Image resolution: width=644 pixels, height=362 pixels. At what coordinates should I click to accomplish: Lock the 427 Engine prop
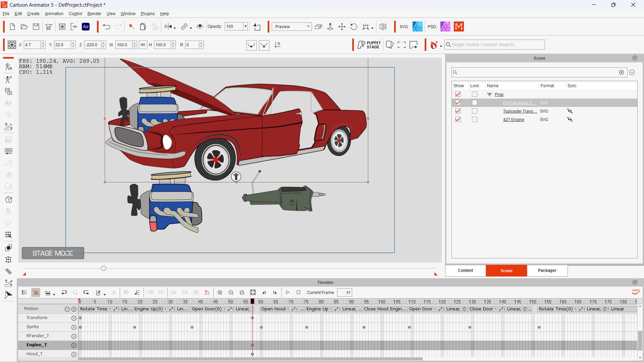tap(475, 120)
